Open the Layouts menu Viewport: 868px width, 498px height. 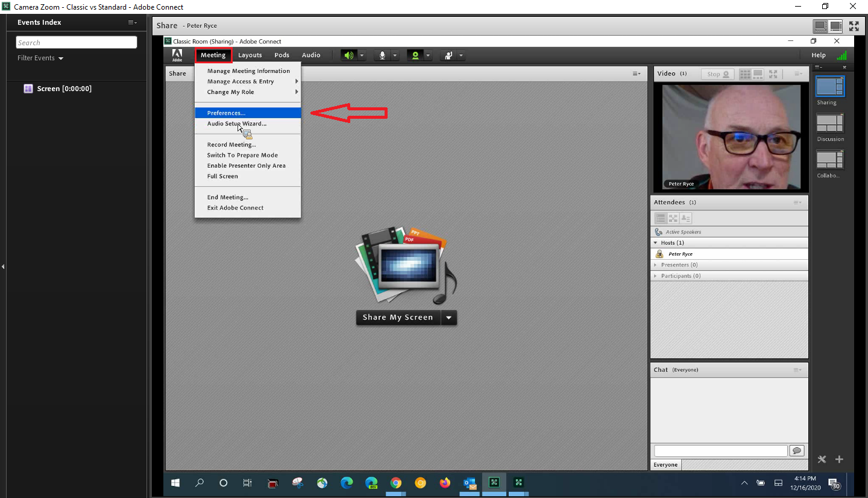tap(250, 55)
